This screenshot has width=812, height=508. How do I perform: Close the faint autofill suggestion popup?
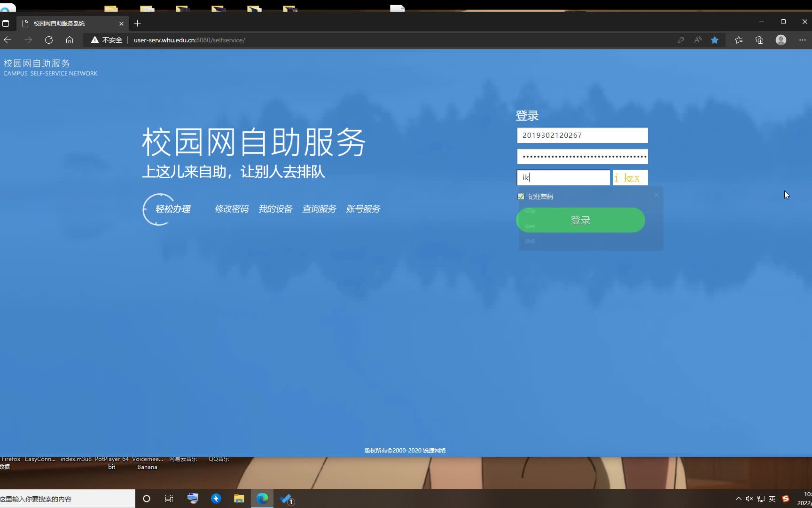coord(656,194)
